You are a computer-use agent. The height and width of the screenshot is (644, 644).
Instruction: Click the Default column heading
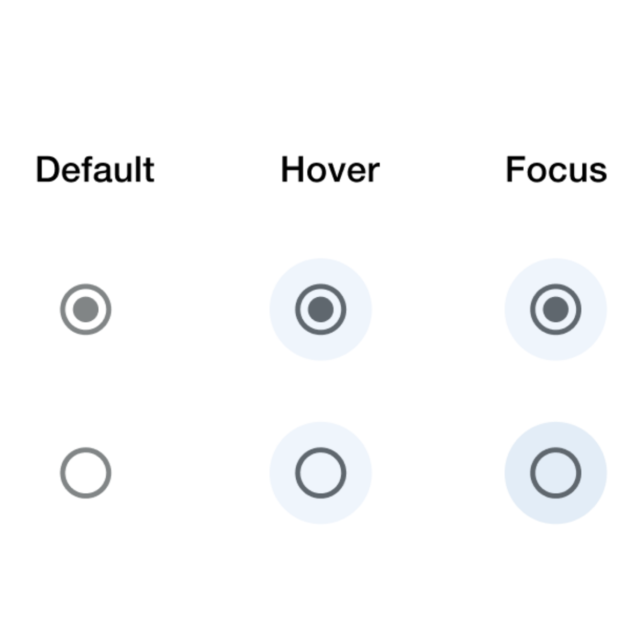95,170
